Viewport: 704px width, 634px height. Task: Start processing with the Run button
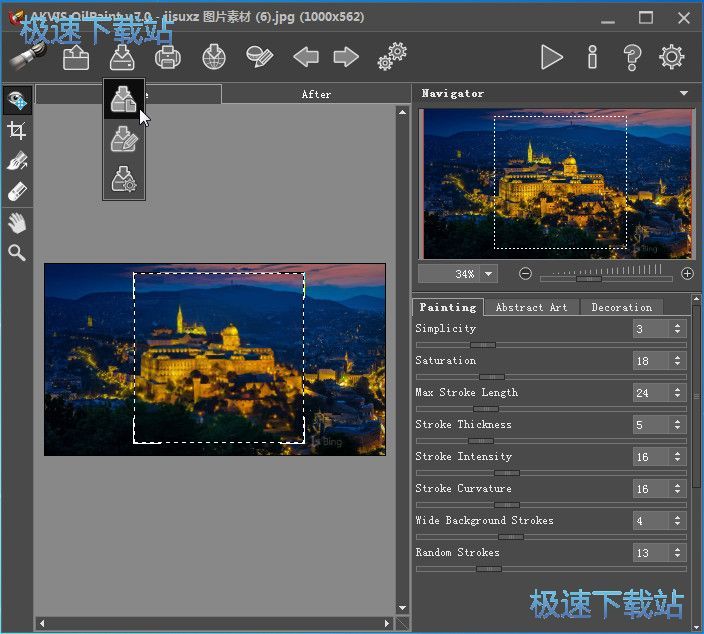(x=551, y=57)
